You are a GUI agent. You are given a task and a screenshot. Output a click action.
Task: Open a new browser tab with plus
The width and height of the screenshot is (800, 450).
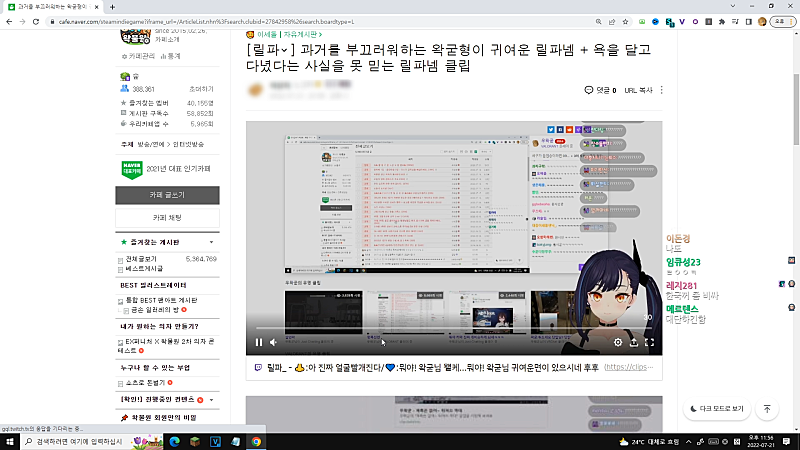click(112, 7)
